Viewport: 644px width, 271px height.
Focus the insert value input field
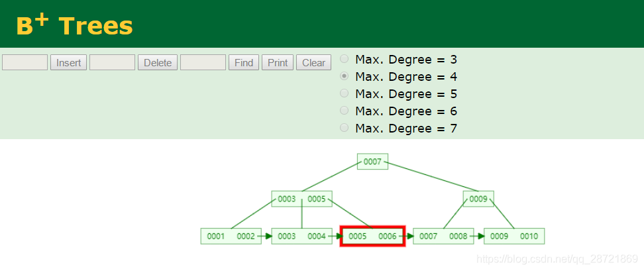click(25, 62)
